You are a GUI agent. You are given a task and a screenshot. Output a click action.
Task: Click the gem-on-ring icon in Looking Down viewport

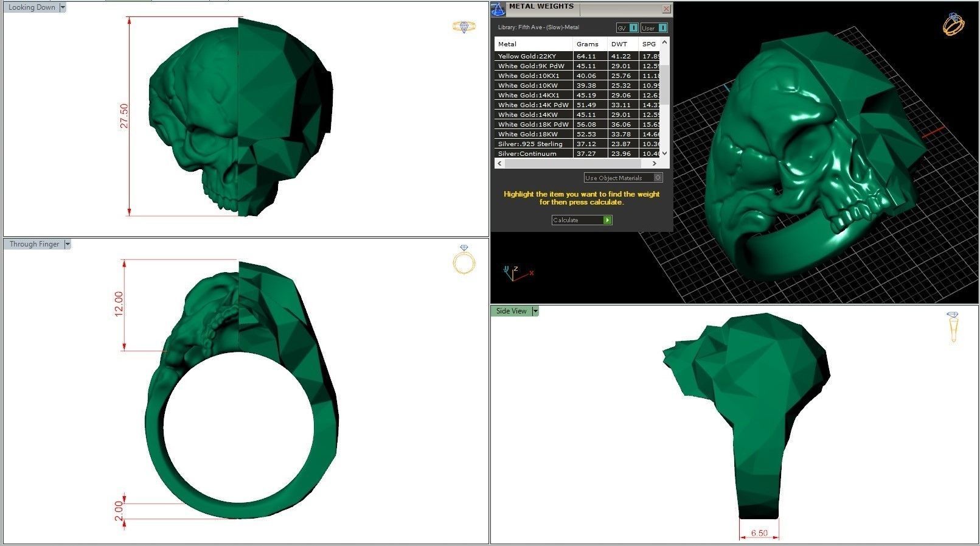pos(464,26)
